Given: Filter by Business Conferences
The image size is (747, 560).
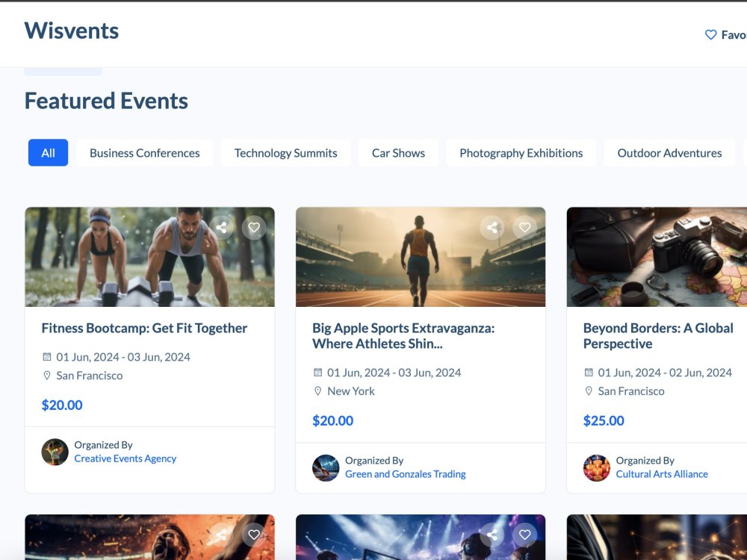Looking at the screenshot, I should [x=144, y=153].
